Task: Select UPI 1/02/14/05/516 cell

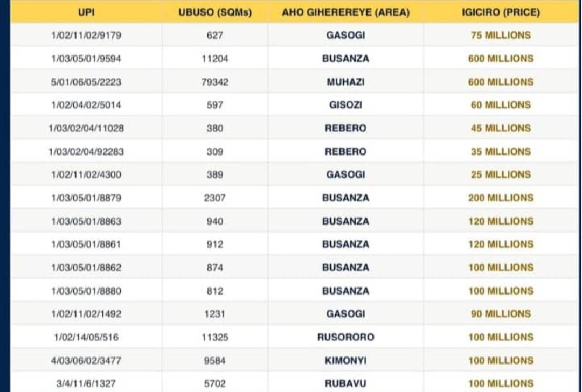Action: click(x=86, y=337)
